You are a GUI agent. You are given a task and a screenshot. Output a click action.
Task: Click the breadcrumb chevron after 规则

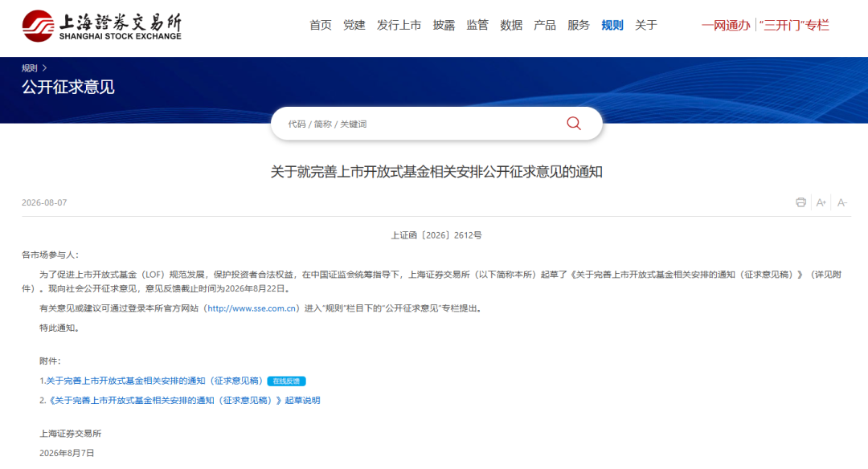45,68
